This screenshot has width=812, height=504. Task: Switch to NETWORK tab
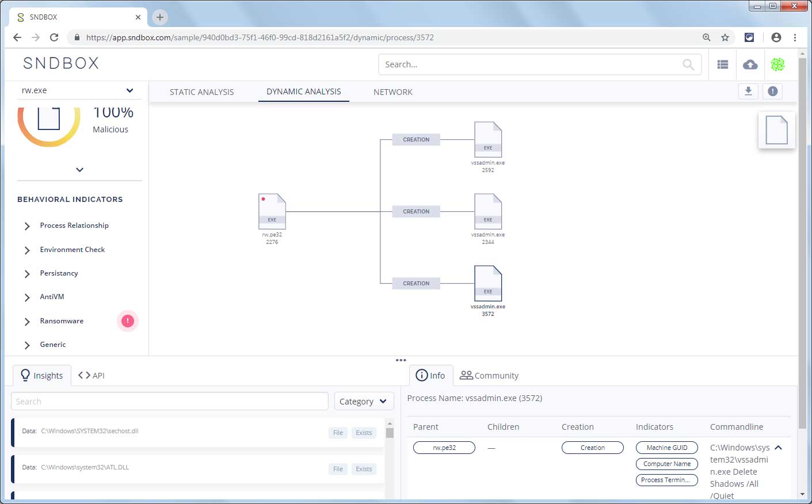point(393,92)
